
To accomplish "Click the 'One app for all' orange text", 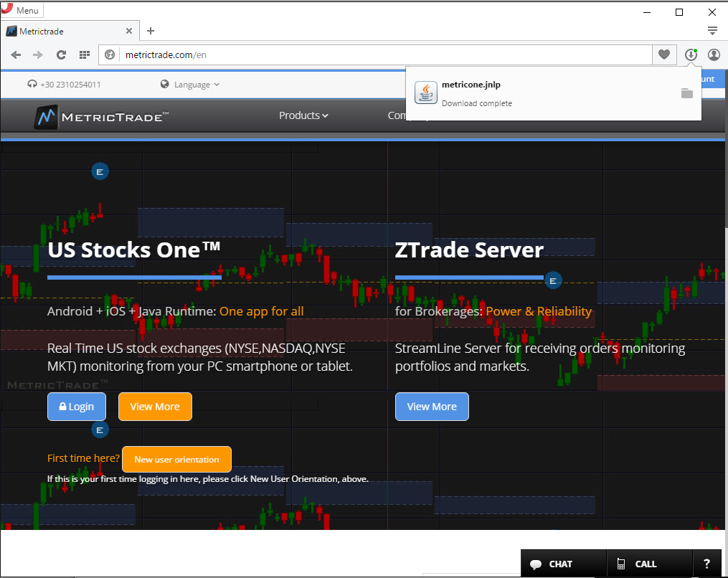I will [x=261, y=311].
